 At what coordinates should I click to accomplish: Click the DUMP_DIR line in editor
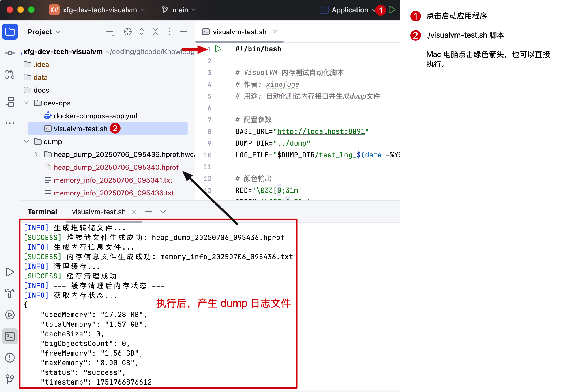tap(273, 143)
